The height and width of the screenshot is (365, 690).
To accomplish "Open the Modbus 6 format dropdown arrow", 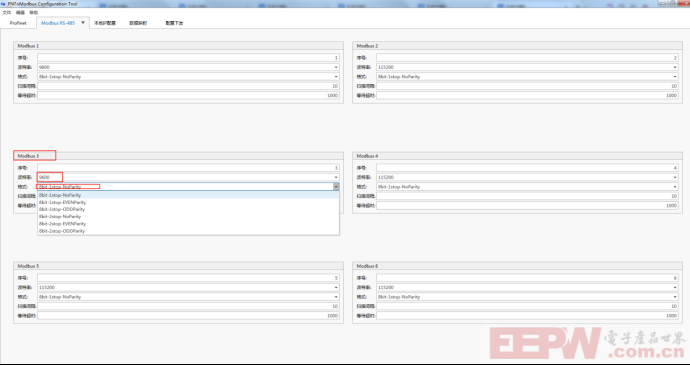I will 675,297.
